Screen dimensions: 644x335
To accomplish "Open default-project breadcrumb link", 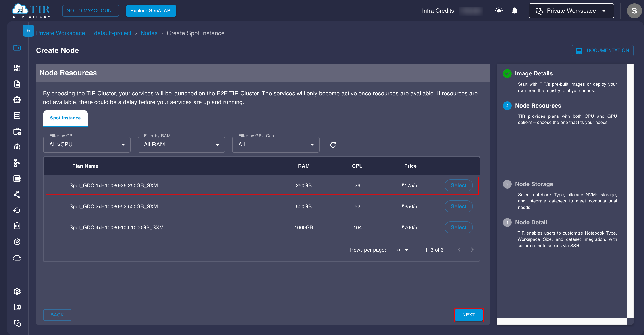I will pos(113,33).
